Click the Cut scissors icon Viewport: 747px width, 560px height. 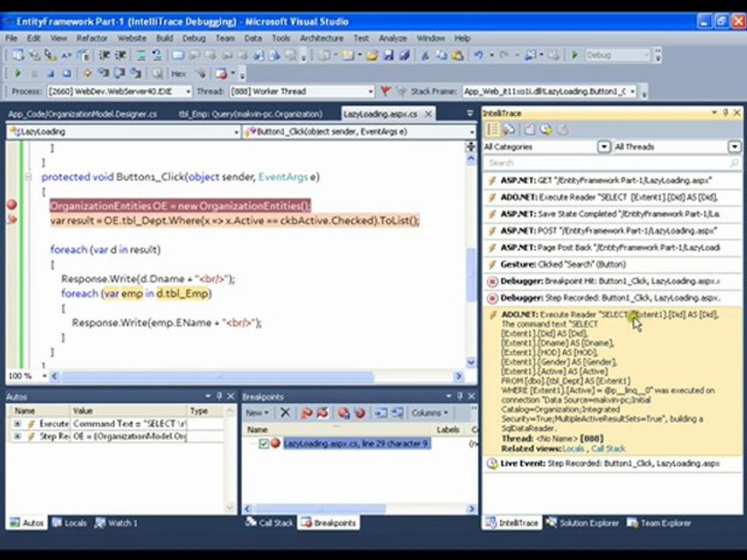(x=425, y=55)
